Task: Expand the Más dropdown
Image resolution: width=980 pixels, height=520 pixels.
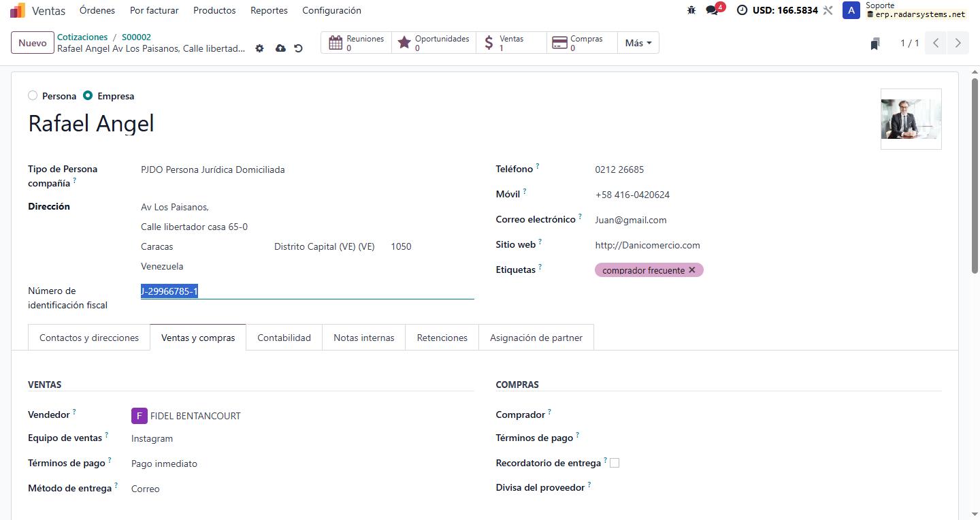Action: 638,43
